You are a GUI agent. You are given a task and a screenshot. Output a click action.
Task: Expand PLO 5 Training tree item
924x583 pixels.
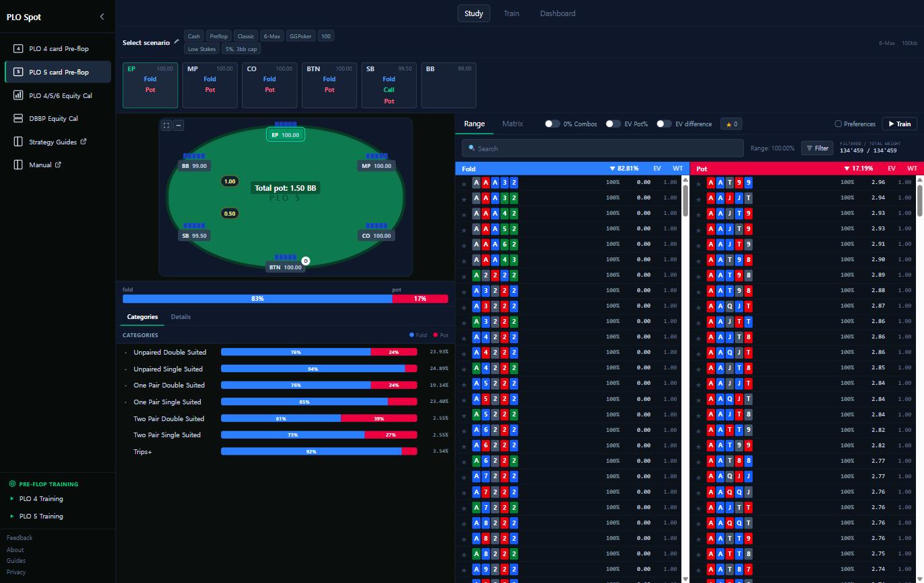(x=12, y=516)
